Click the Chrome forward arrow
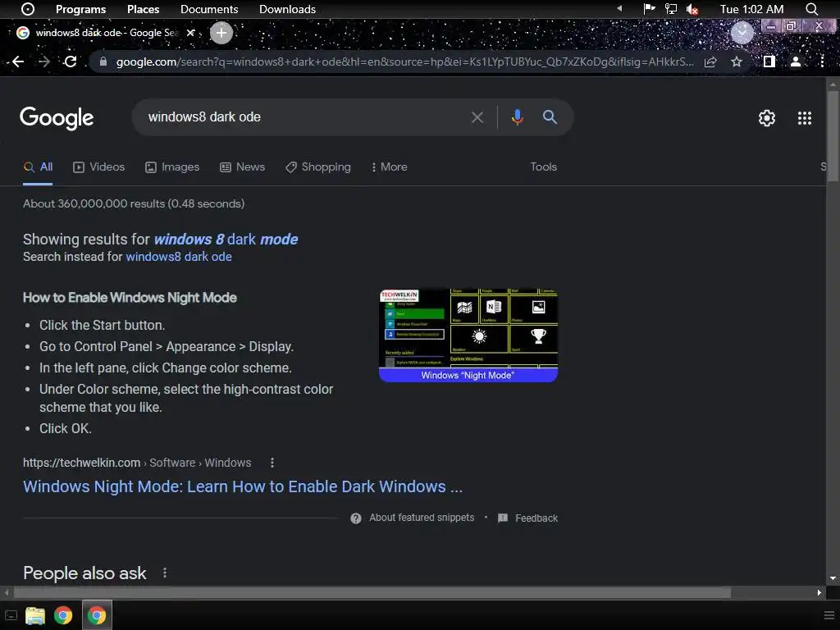The image size is (840, 630). coord(44,62)
